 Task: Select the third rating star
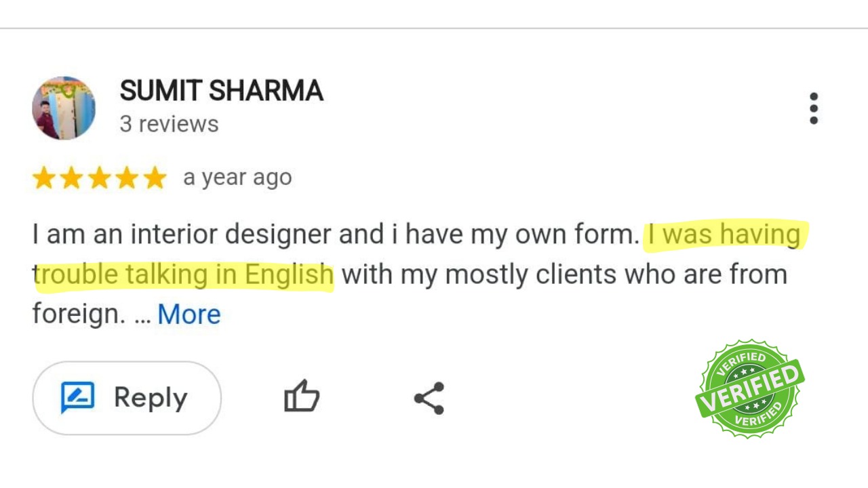[100, 178]
